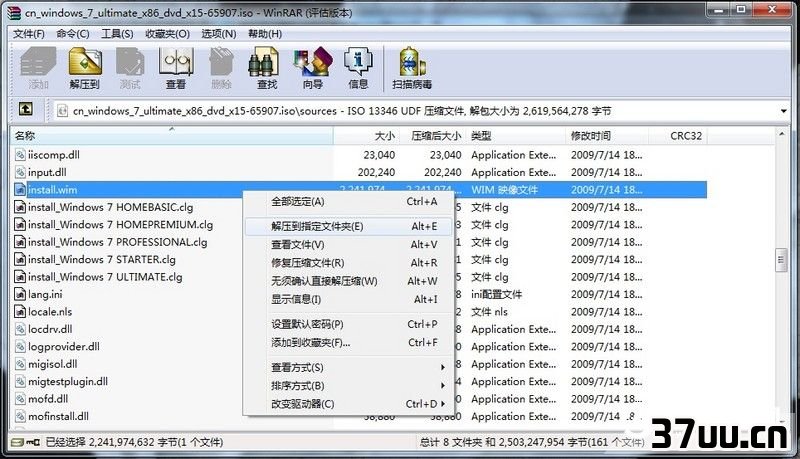Sort by 修改时间 column header
800x459 pixels.
coord(608,136)
